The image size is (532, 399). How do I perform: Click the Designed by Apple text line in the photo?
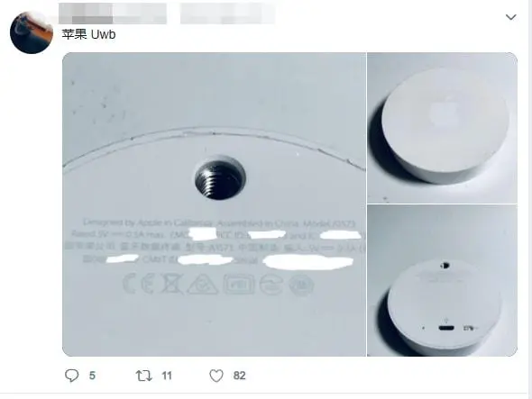219,223
